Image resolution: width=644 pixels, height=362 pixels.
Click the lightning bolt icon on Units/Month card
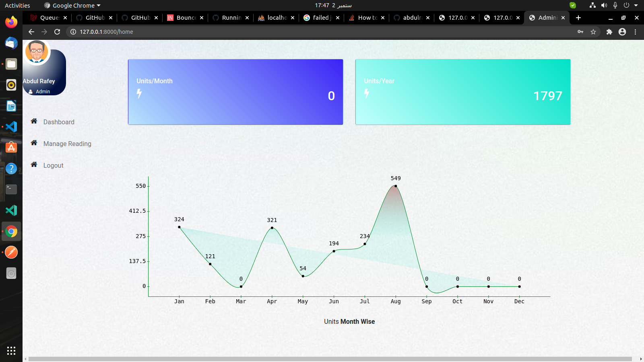tap(139, 94)
